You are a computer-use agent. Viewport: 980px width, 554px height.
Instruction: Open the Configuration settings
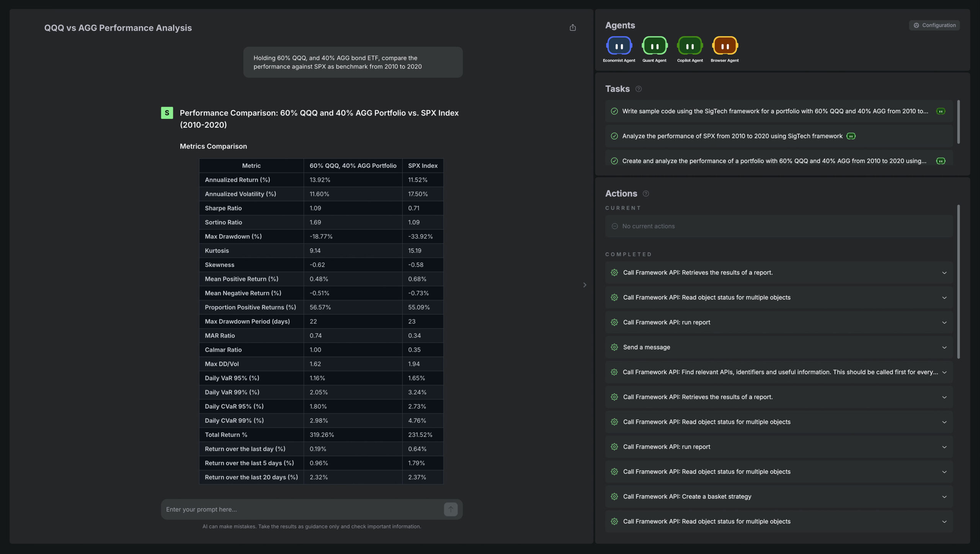click(934, 25)
